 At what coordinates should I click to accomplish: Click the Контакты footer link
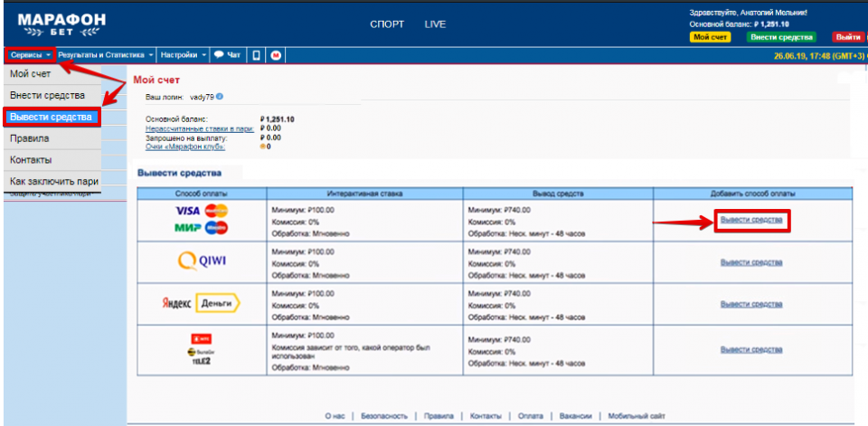[486, 416]
